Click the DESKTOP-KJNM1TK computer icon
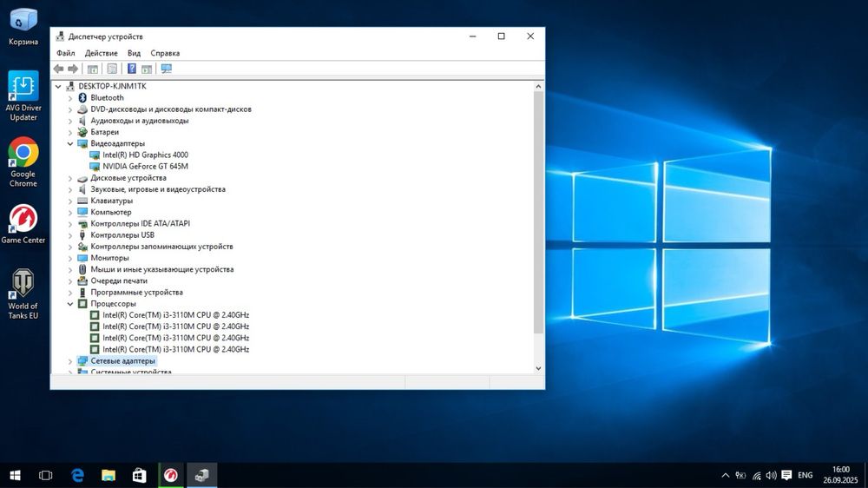 [x=70, y=87]
